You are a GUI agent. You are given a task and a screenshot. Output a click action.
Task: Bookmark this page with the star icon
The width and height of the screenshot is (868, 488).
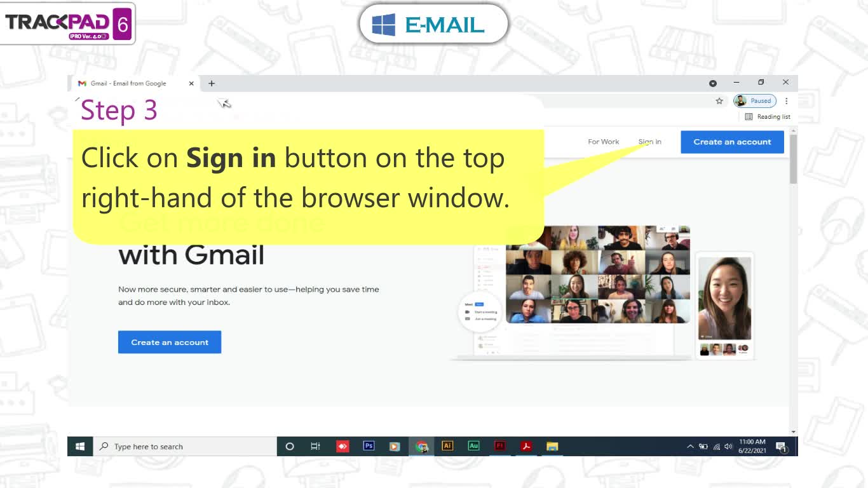[719, 100]
